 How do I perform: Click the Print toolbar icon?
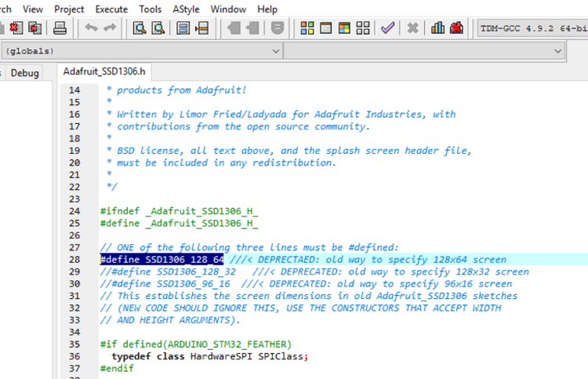point(60,28)
